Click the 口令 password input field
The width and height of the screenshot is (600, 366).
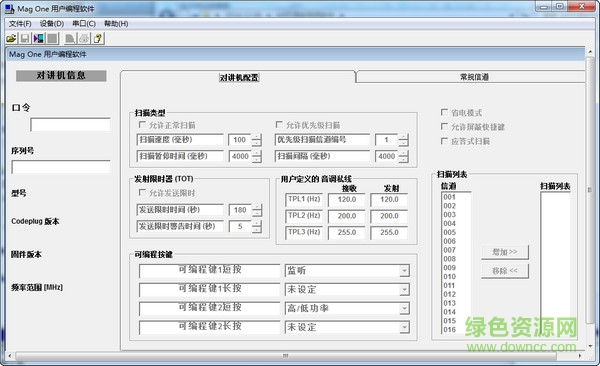pyautogui.click(x=70, y=125)
